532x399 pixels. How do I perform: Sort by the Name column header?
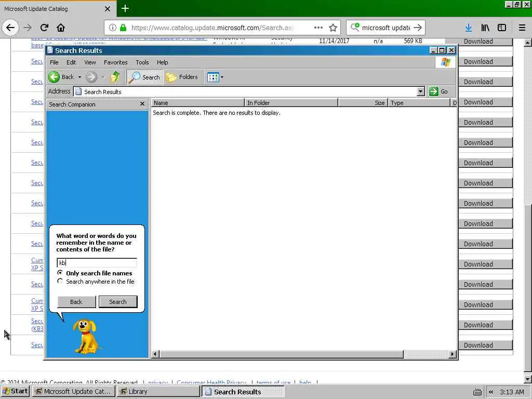tap(198, 103)
